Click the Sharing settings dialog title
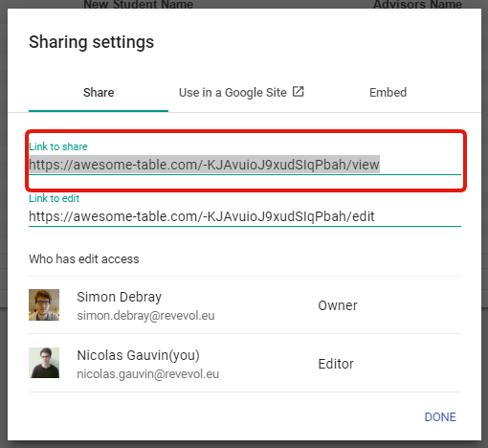Image resolution: width=488 pixels, height=448 pixels. [92, 42]
